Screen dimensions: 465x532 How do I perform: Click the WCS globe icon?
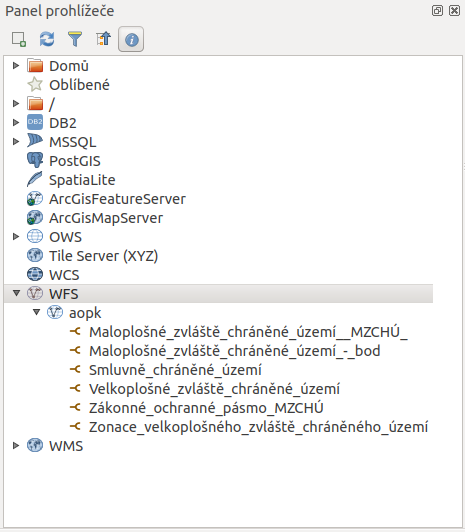[35, 274]
